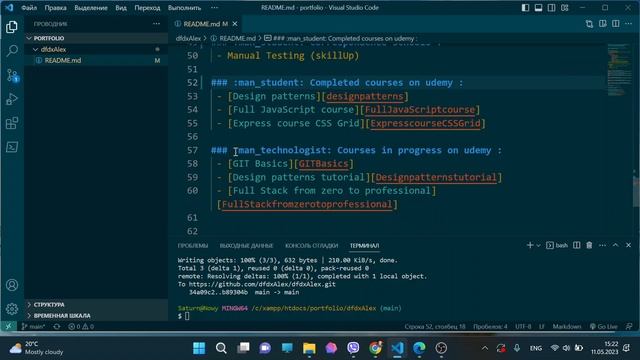
Task: Open File Explorer from the taskbar
Action: (x=309, y=348)
